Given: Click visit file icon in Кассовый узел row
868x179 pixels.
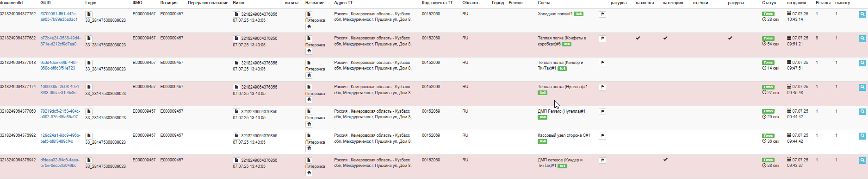Looking at the screenshot, I should (236, 136).
